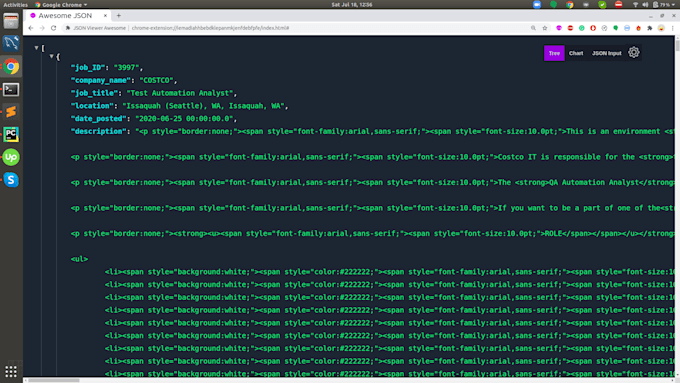The width and height of the screenshot is (680, 383).
Task: Open the red flame extension icon
Action: (638, 28)
